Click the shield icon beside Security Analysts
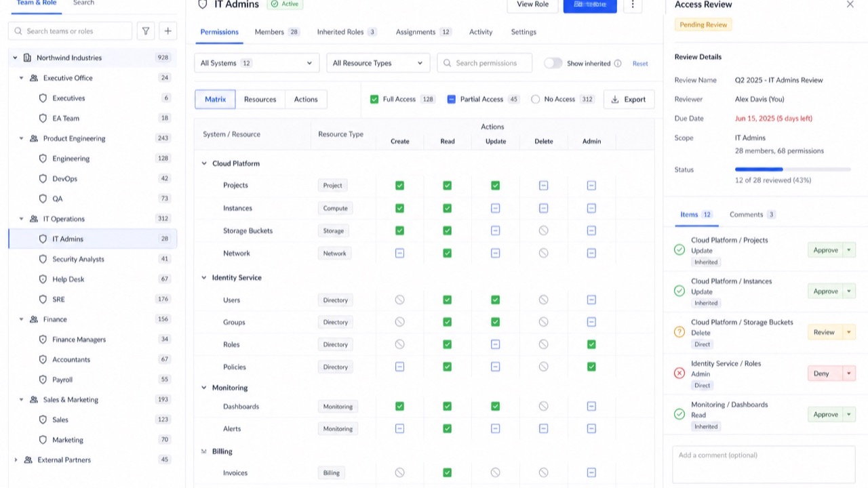This screenshot has height=488, width=868. pos(43,259)
